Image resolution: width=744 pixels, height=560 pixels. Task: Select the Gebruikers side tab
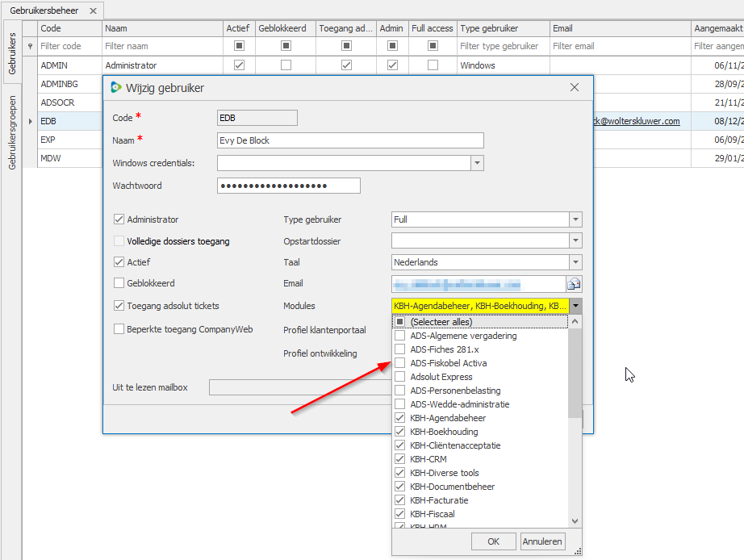(x=12, y=54)
